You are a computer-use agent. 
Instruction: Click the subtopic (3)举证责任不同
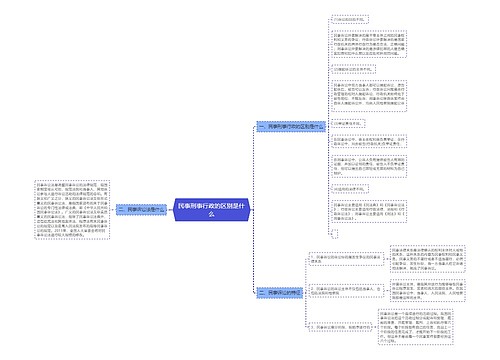pos(348,123)
